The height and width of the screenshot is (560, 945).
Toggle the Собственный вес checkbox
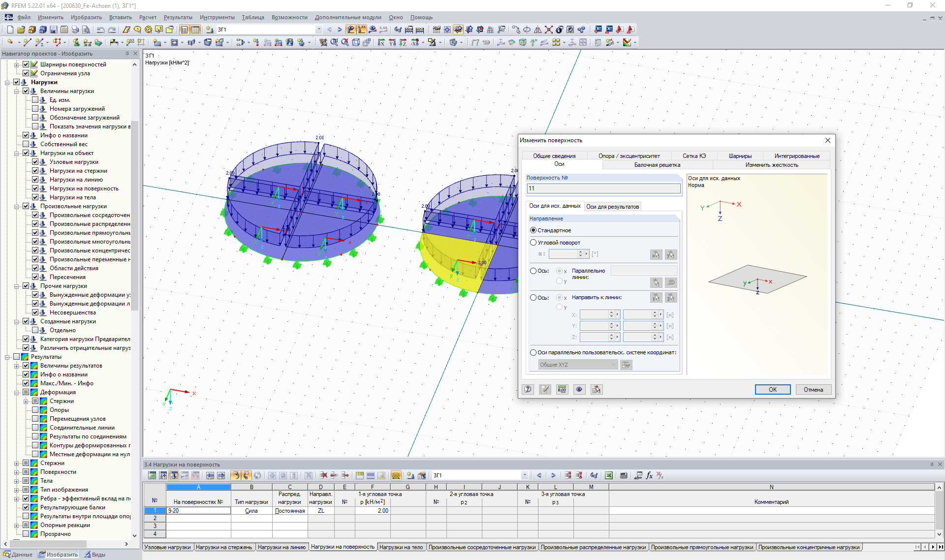[x=26, y=144]
